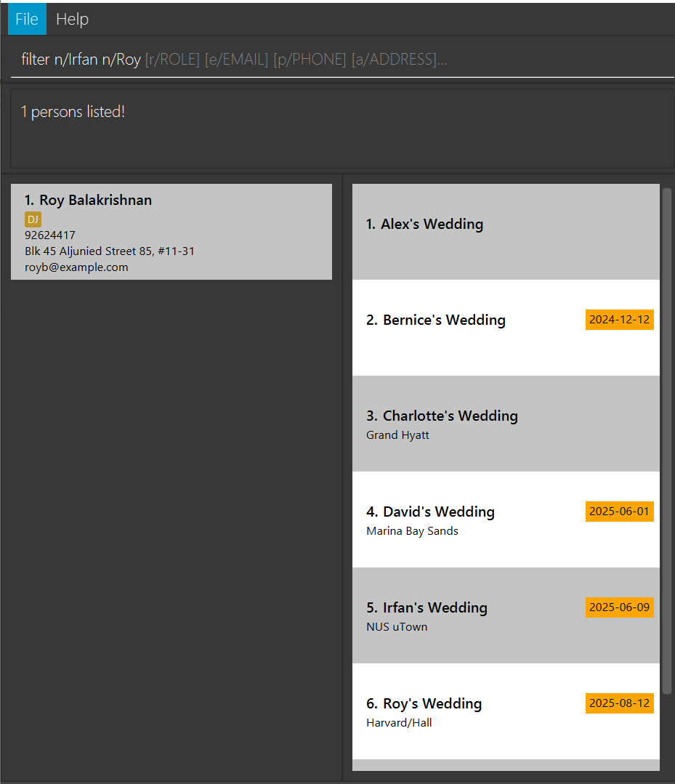Open the File menu
The width and height of the screenshot is (675, 784).
click(x=27, y=19)
